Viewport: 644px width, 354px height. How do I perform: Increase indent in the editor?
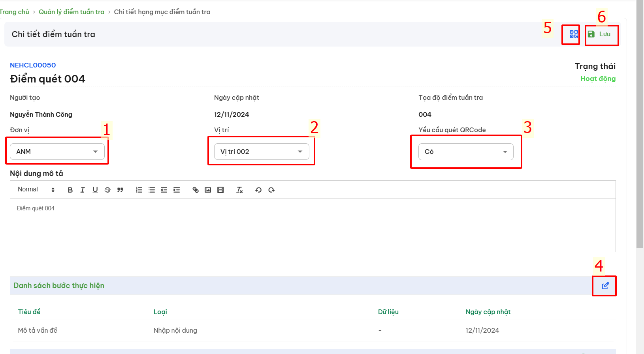(177, 190)
